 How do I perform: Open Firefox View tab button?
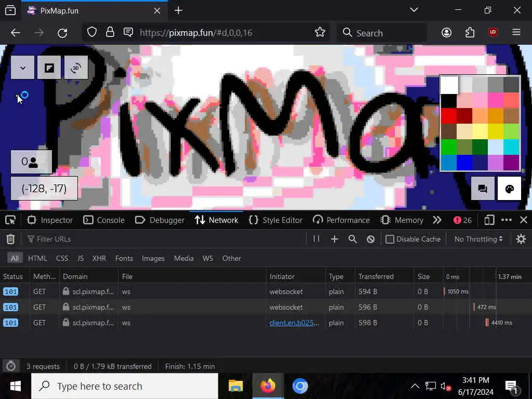(x=10, y=10)
